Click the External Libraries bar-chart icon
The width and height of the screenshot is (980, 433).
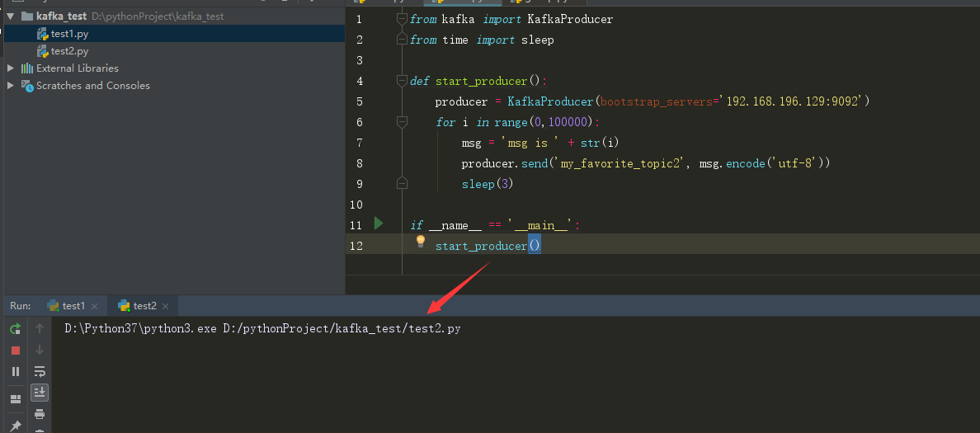click(27, 68)
